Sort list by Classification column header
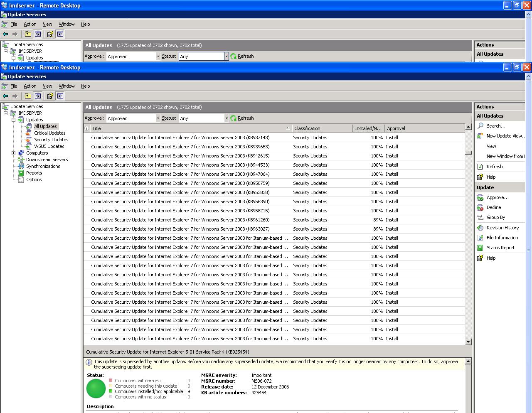Image resolution: width=532 pixels, height=413 pixels. [x=322, y=128]
